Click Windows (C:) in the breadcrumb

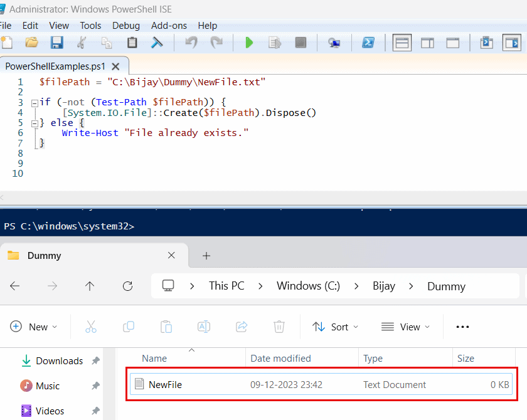point(308,286)
